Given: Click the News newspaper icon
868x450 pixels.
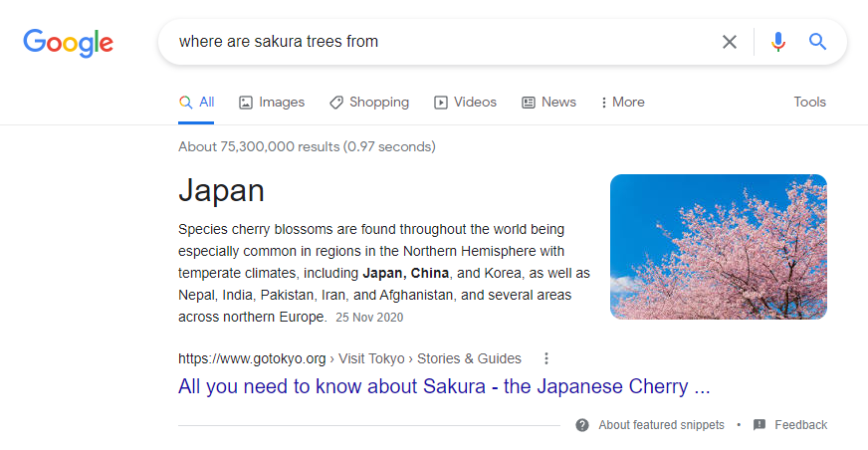Looking at the screenshot, I should [529, 102].
